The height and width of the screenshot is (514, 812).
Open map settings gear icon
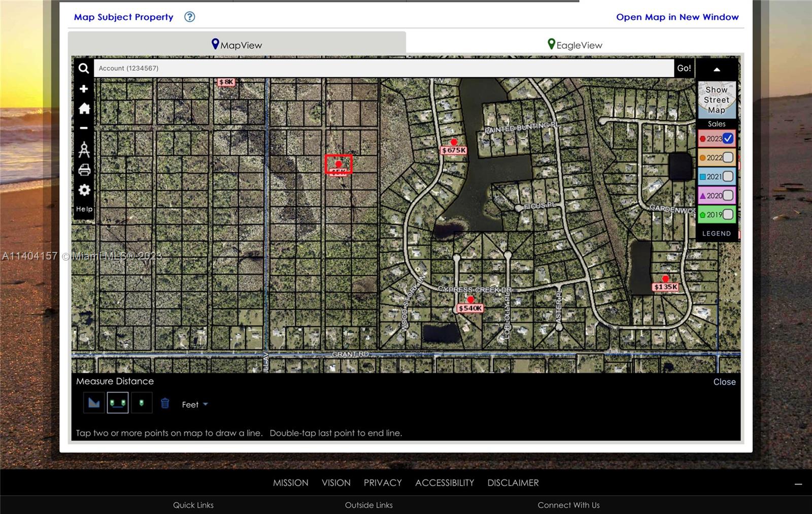[84, 190]
